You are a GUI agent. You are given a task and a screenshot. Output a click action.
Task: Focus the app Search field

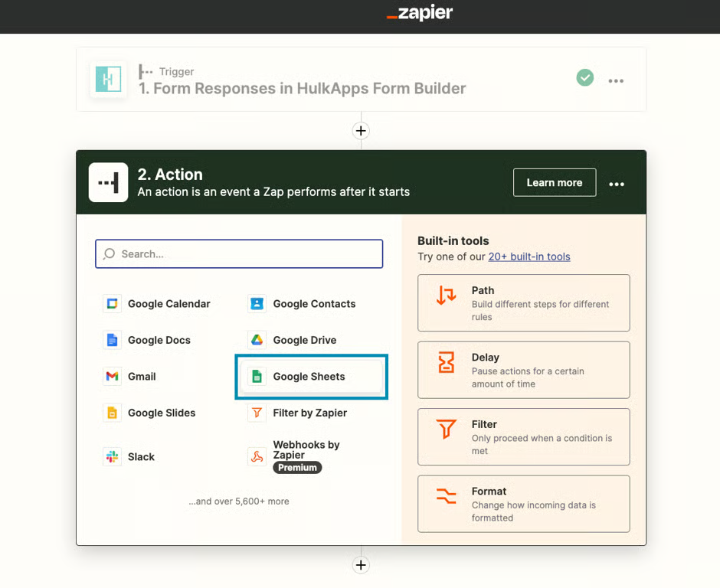pyautogui.click(x=239, y=254)
